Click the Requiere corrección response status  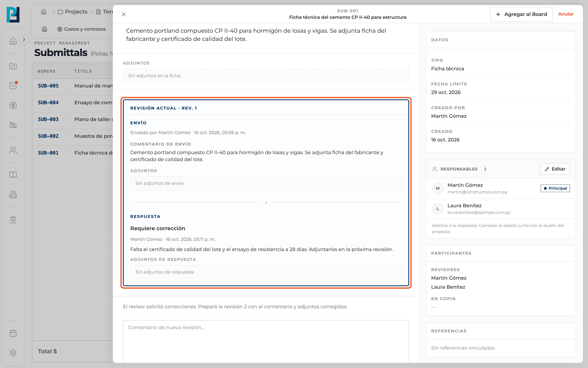coord(158,228)
